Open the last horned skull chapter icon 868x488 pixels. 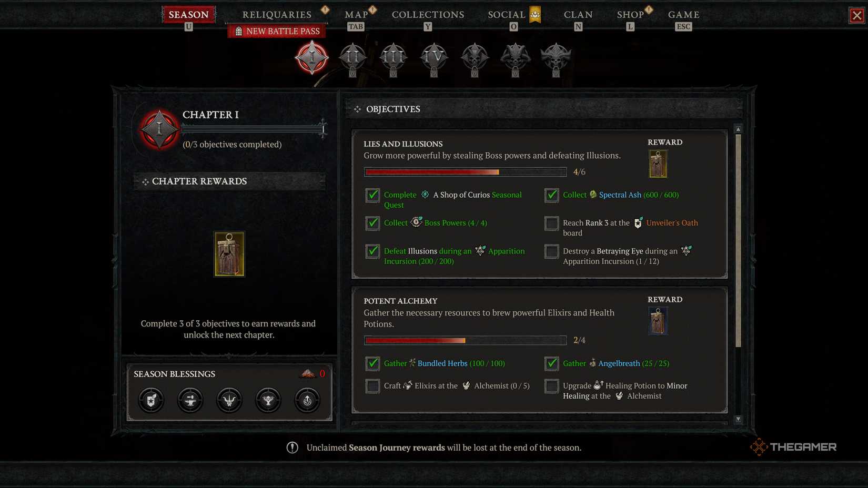[556, 57]
